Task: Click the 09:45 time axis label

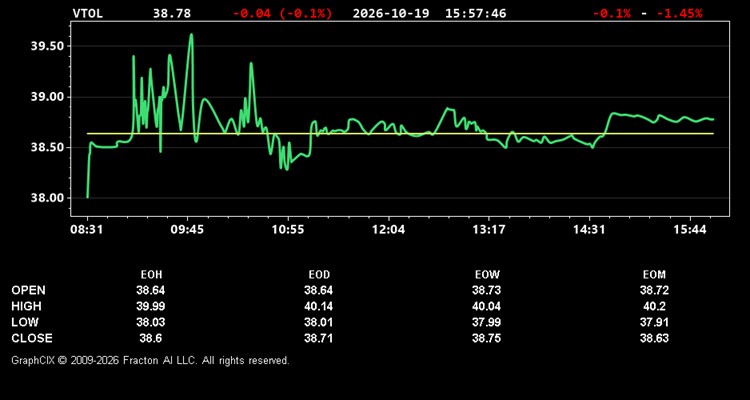Action: (x=187, y=230)
